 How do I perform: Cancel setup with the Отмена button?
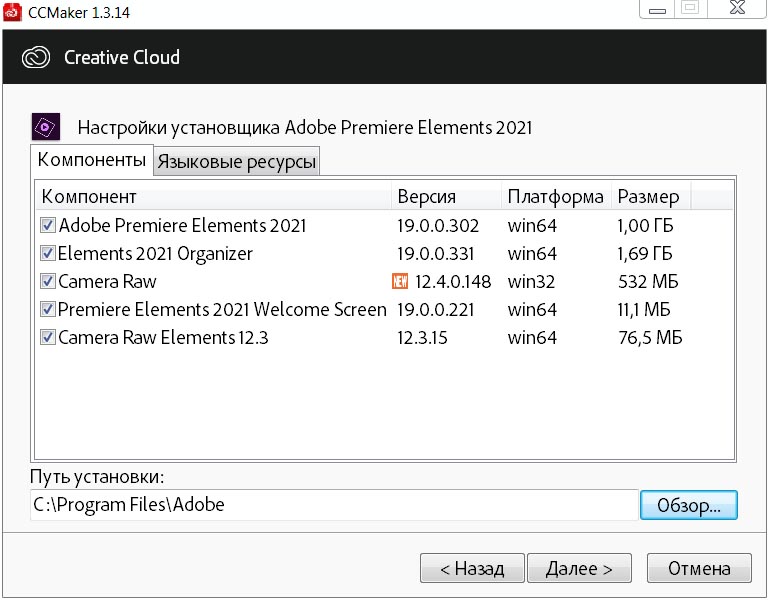tap(699, 569)
